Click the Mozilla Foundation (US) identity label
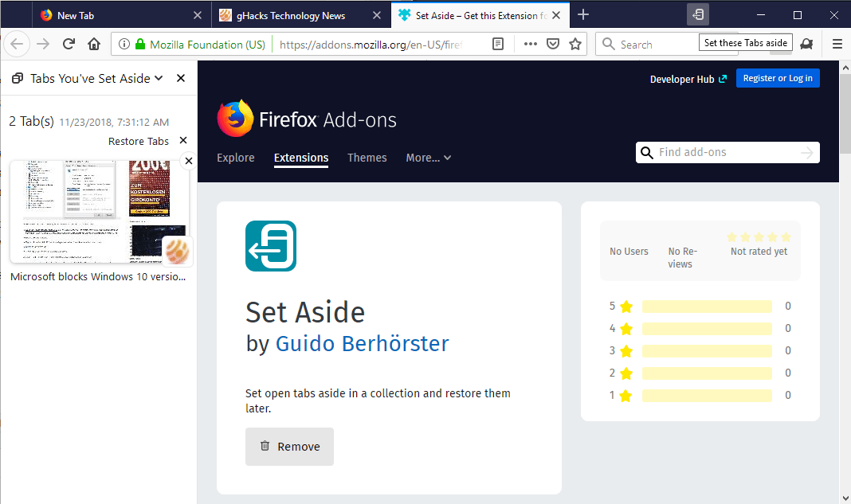851x504 pixels. (207, 45)
